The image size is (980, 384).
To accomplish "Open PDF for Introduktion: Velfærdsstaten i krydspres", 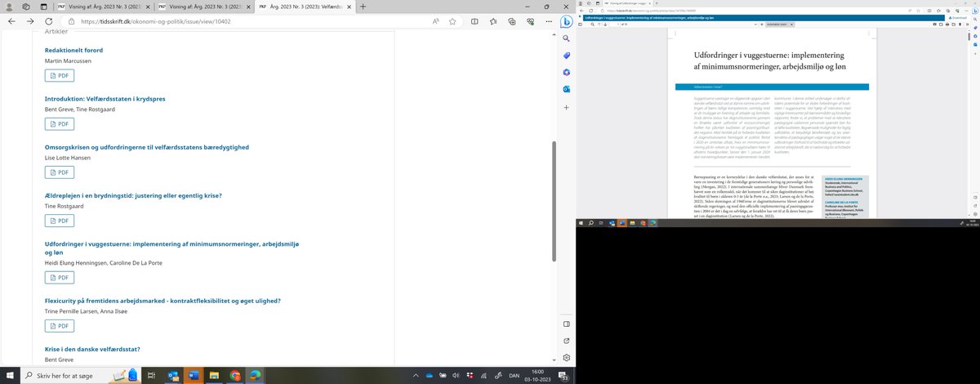I will tap(60, 123).
